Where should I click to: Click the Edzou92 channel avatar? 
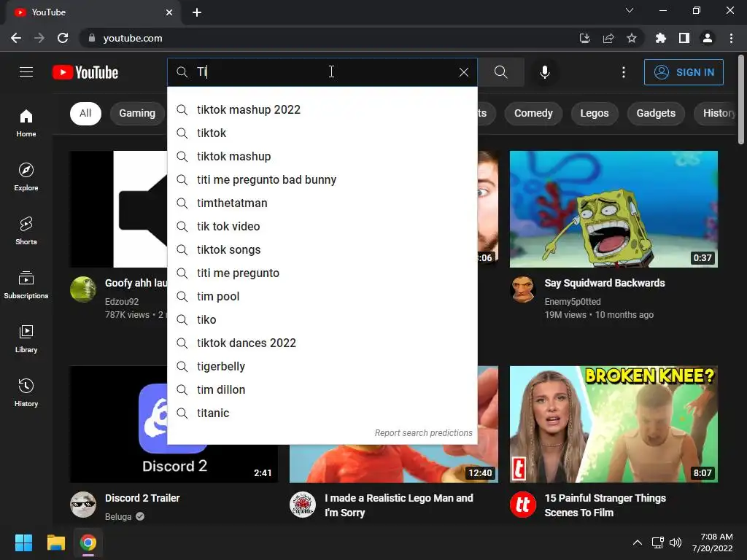(x=83, y=289)
